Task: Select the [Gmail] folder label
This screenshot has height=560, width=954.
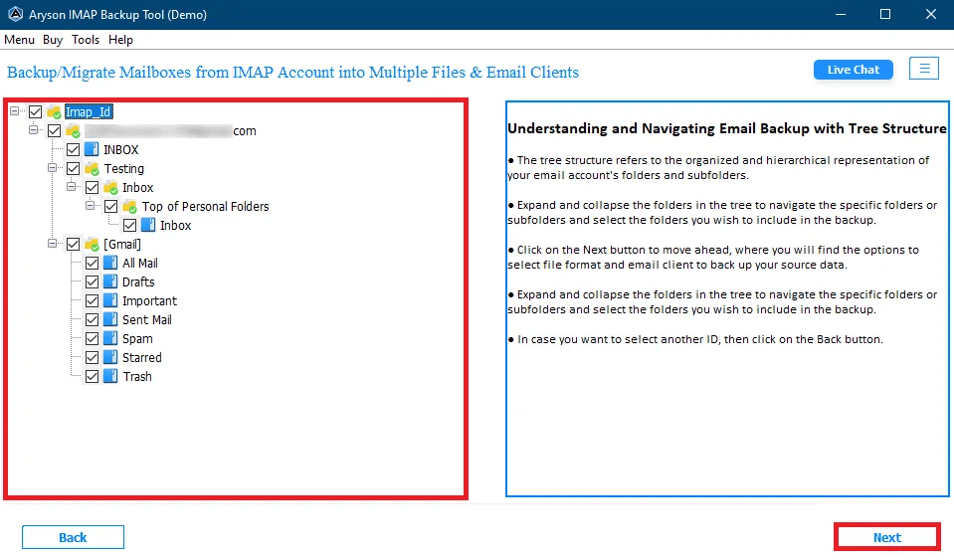Action: click(122, 244)
